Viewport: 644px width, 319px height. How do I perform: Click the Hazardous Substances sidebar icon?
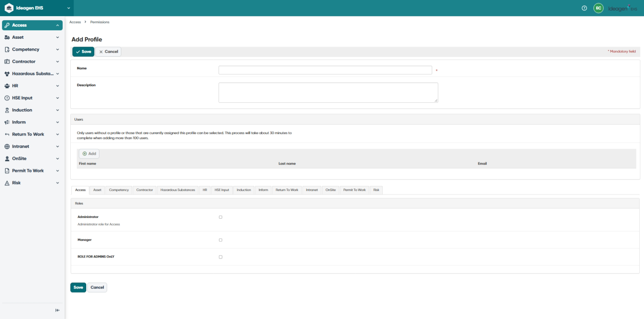click(7, 74)
